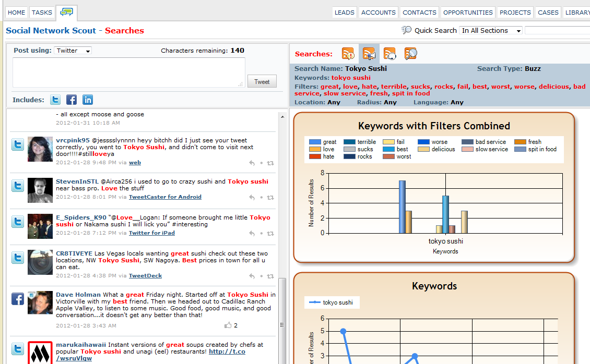Retweet CR8TIVEYE's tweet
Viewport: 590px width, 364px height.
(270, 276)
